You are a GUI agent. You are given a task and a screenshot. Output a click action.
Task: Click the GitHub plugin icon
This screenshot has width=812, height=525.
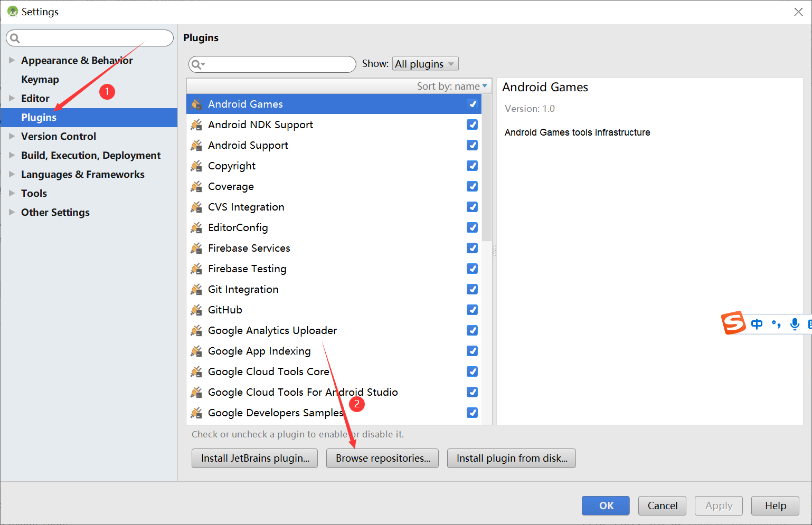click(x=196, y=310)
